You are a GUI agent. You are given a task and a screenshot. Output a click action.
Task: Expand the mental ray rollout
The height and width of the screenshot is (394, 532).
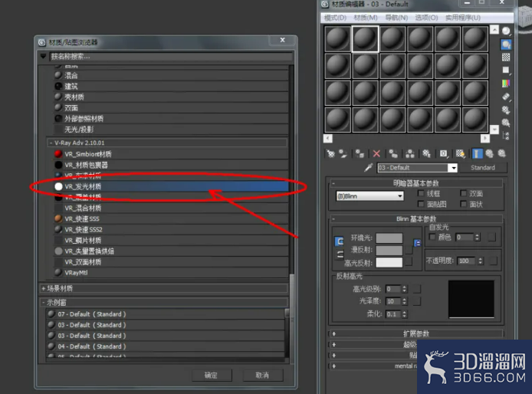tap(373, 366)
